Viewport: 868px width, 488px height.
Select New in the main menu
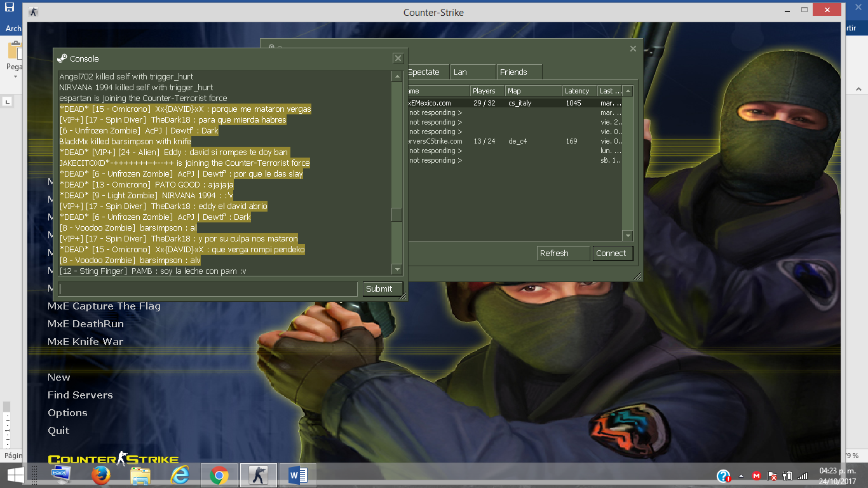tap(59, 377)
